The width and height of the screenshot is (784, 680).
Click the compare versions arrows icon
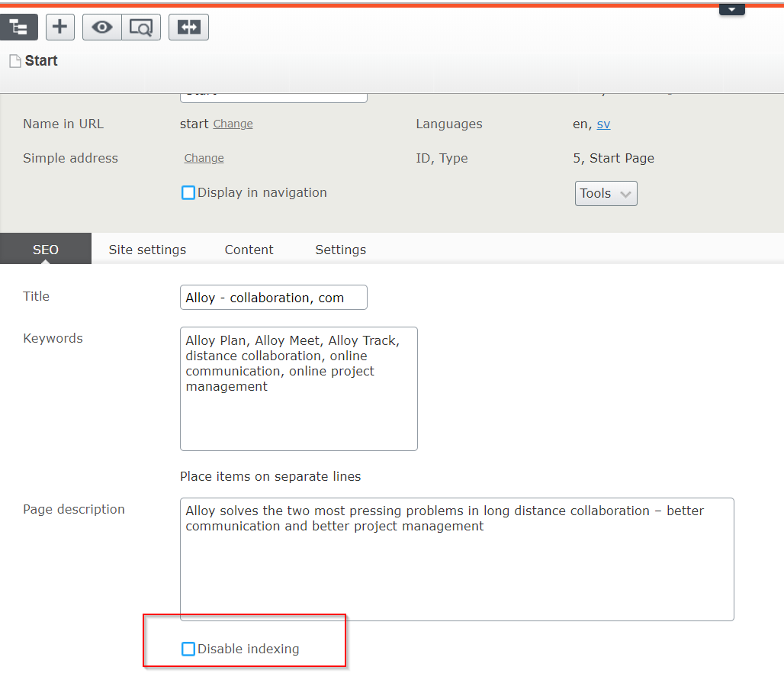pos(188,27)
